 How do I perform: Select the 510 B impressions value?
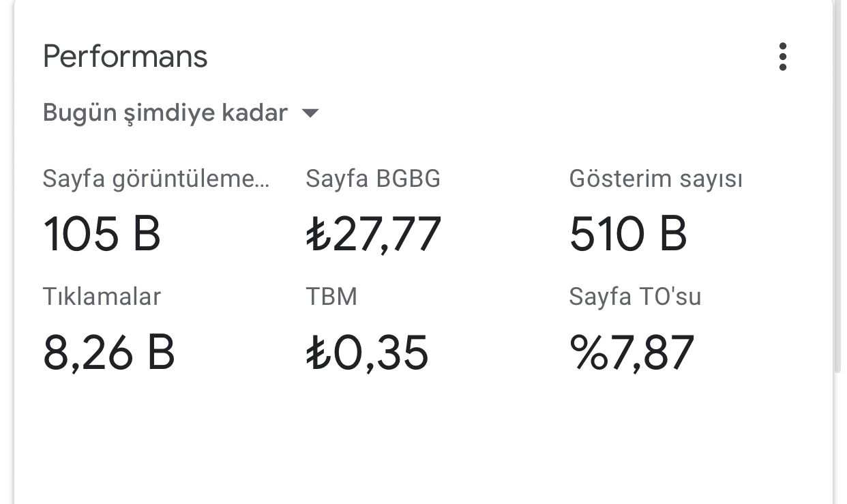coord(628,233)
